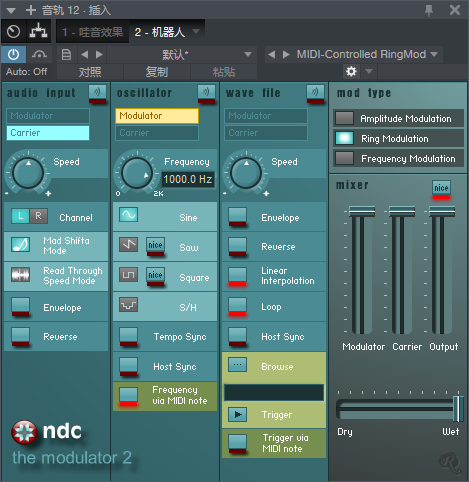Pin the plugin window
The image size is (469, 482).
pos(429,10)
